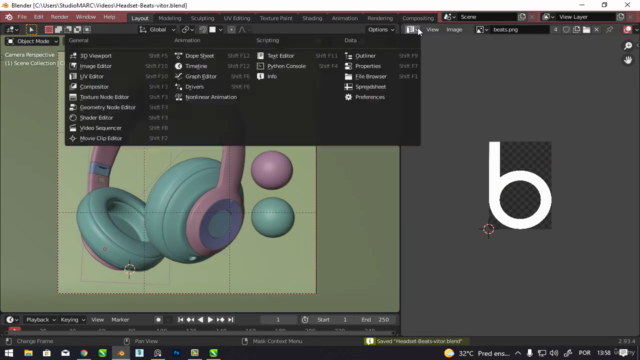
Task: Click the File Browser icon
Action: (x=348, y=76)
